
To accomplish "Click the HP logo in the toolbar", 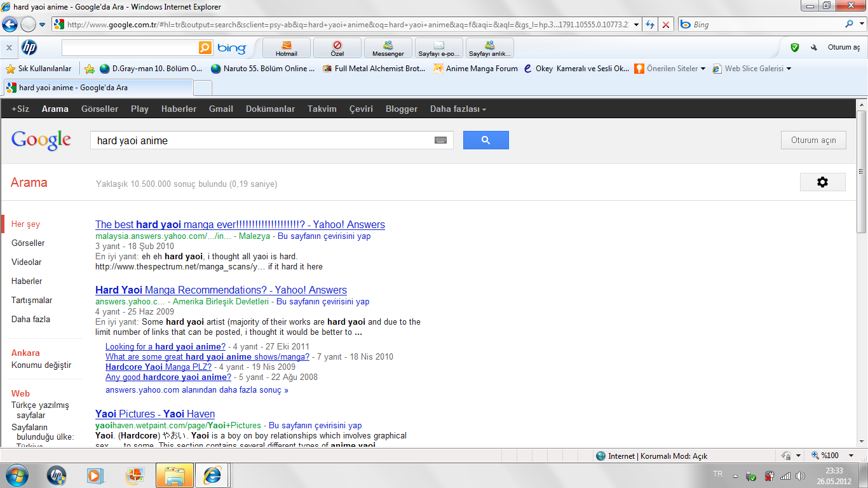I will click(x=29, y=48).
